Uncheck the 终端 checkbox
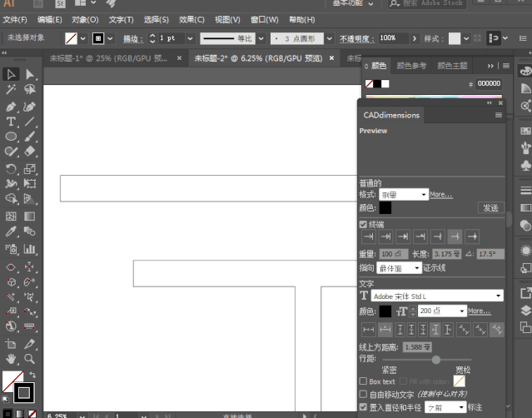The image size is (532, 418). click(x=363, y=224)
